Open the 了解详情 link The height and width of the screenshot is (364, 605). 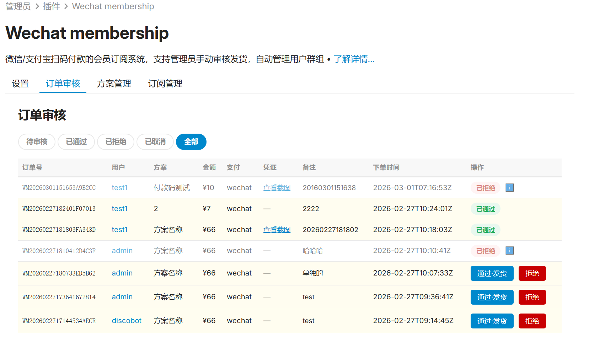tap(354, 59)
